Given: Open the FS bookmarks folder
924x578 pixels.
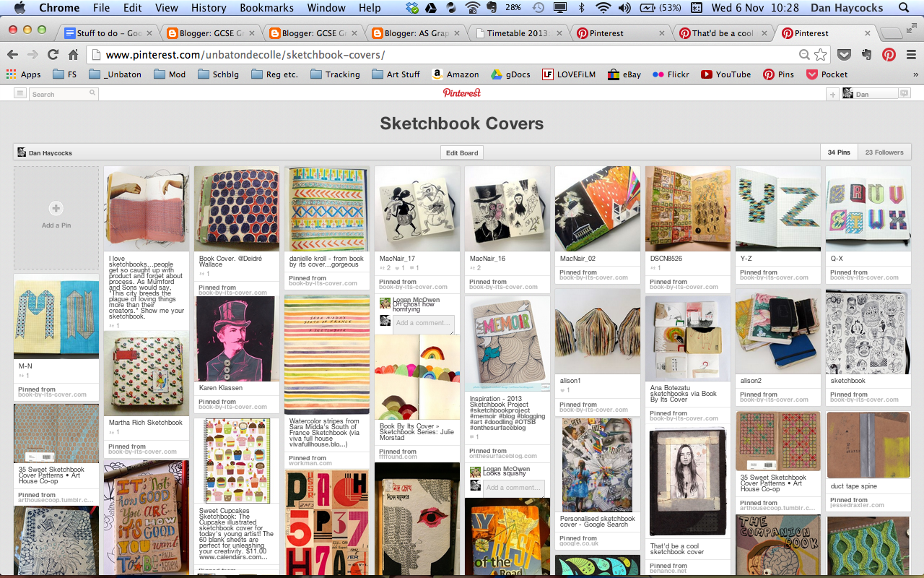Looking at the screenshot, I should (x=65, y=74).
